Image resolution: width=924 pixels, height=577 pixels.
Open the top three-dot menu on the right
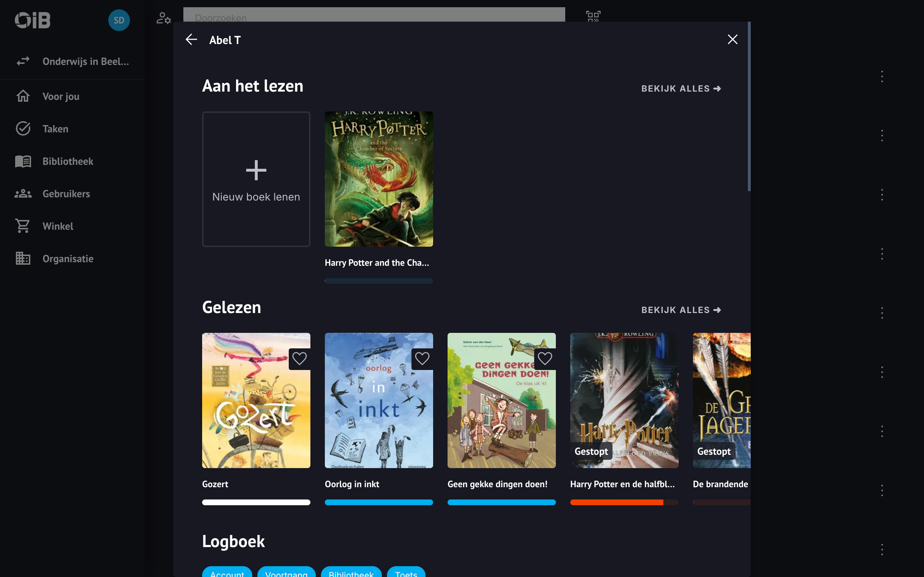pyautogui.click(x=882, y=76)
